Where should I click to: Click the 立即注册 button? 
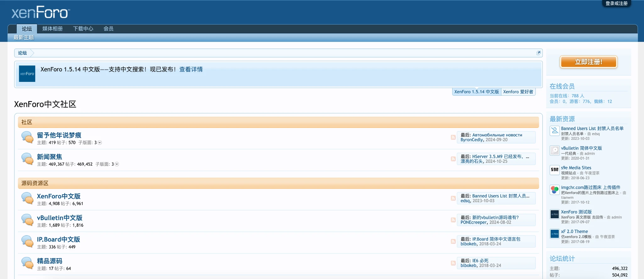click(x=588, y=62)
